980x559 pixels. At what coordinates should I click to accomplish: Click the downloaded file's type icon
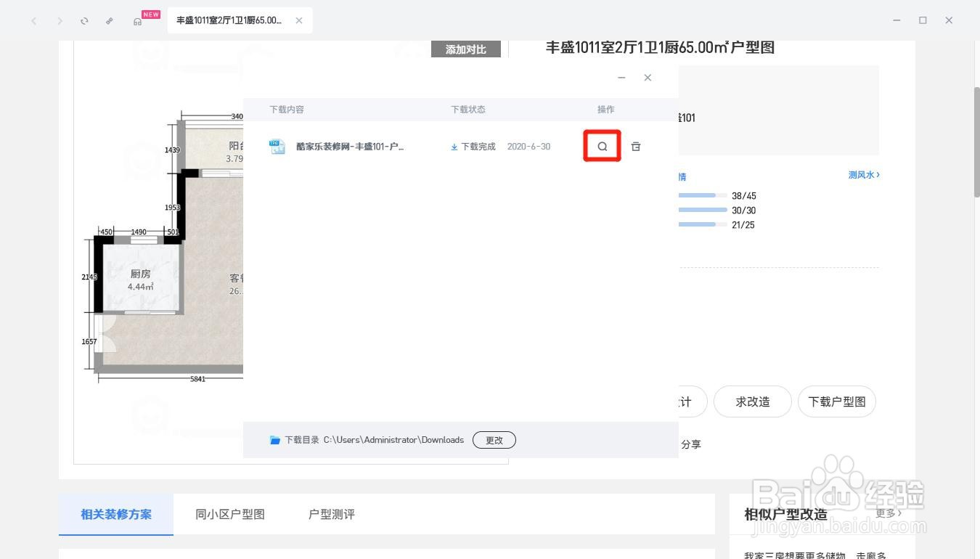277,147
